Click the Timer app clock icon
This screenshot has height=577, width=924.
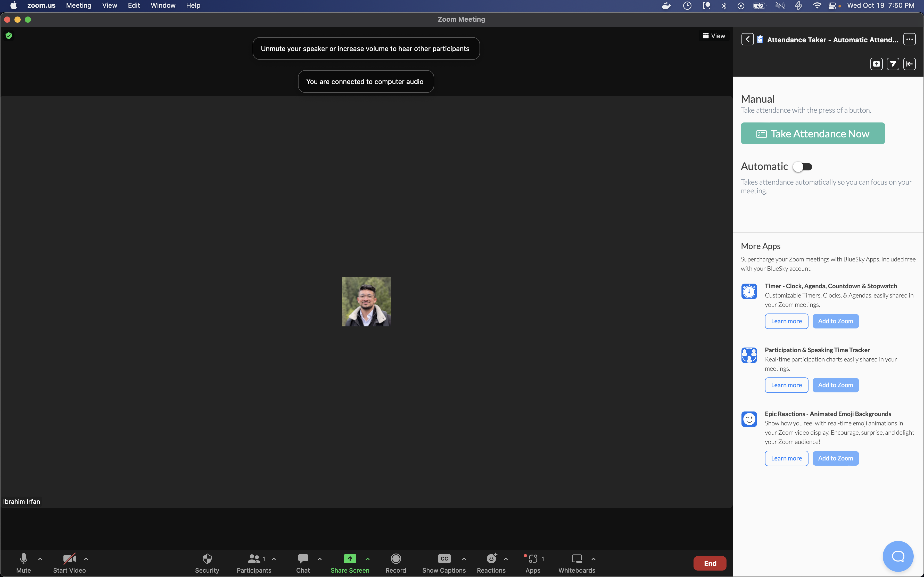pyautogui.click(x=749, y=292)
